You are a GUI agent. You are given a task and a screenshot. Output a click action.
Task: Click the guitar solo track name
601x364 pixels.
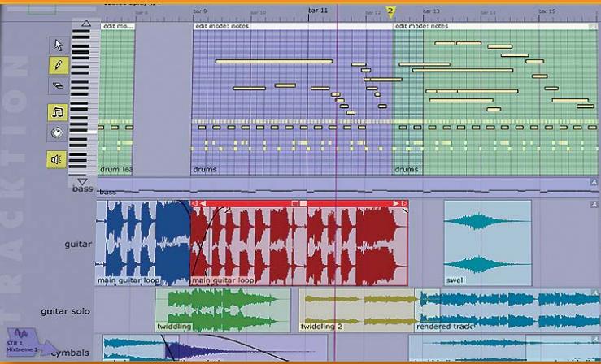(65, 311)
